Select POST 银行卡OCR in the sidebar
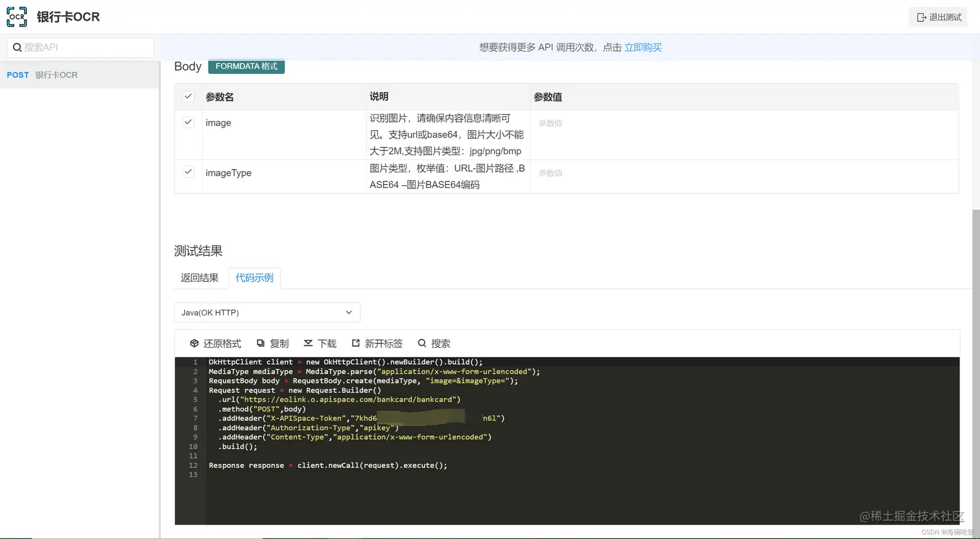980x539 pixels. click(79, 75)
